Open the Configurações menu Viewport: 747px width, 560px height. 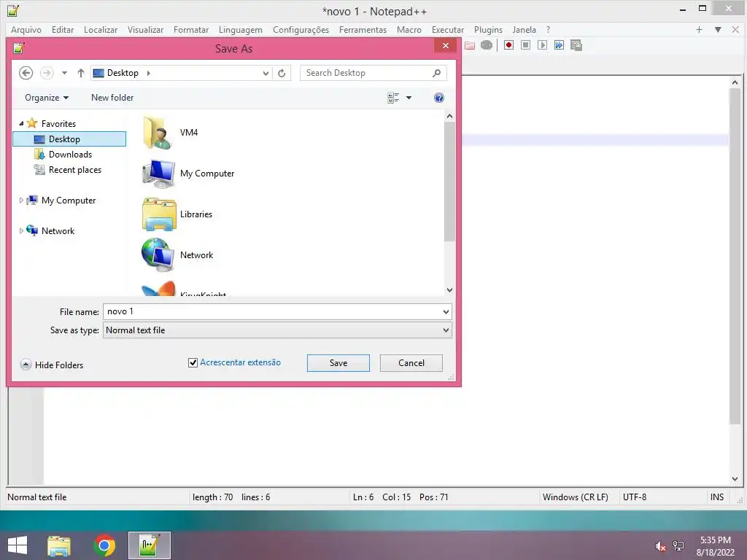(x=301, y=29)
